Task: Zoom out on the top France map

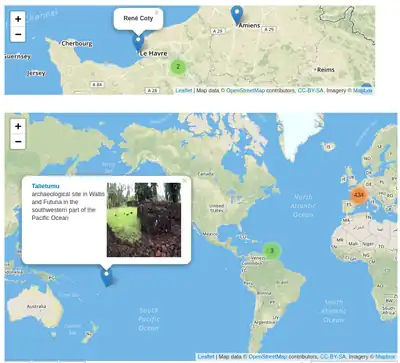Action: (18, 34)
